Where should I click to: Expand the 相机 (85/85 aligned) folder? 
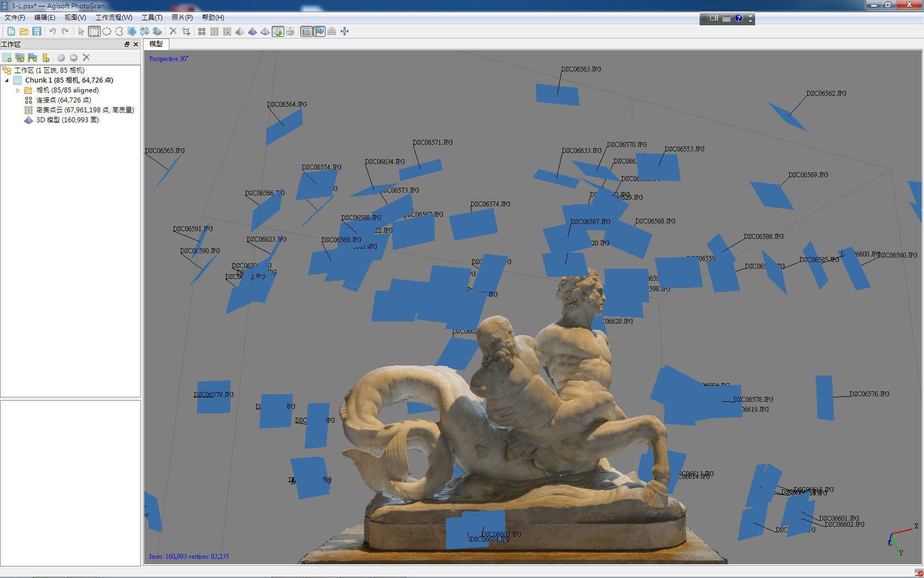pos(18,90)
